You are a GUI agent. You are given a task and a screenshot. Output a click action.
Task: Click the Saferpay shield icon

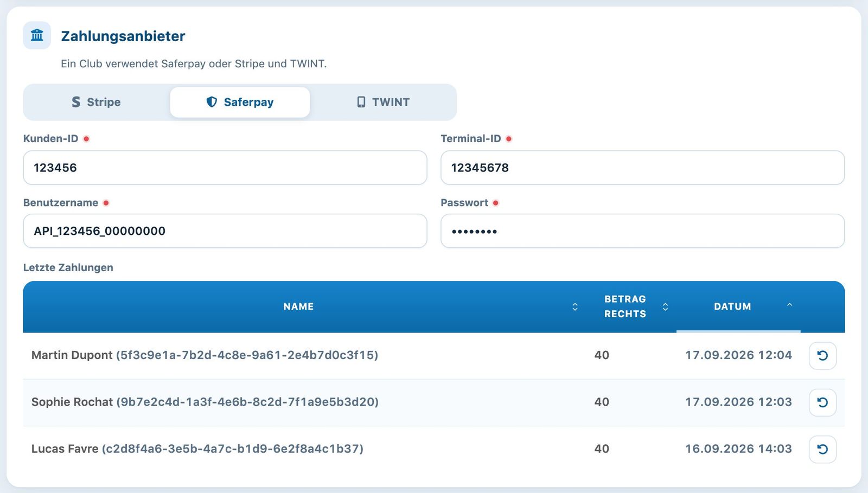[x=212, y=102]
